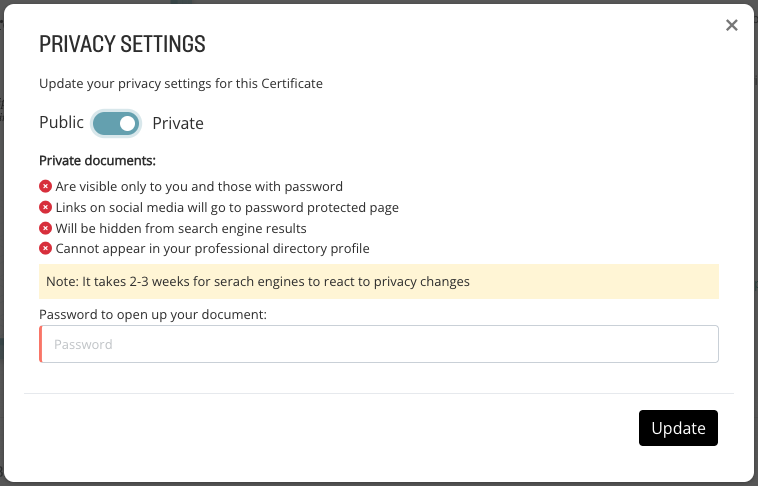This screenshot has width=758, height=486.
Task: Click the Update button
Action: point(678,428)
